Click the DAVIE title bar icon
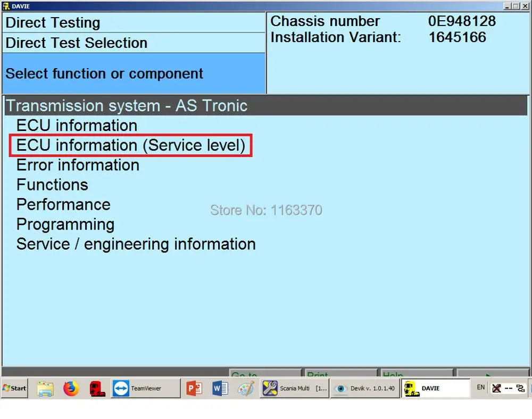The width and height of the screenshot is (532, 419). (6, 6)
